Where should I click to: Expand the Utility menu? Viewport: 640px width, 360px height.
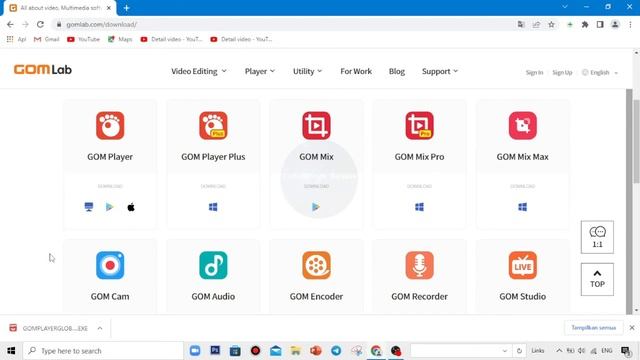click(308, 71)
